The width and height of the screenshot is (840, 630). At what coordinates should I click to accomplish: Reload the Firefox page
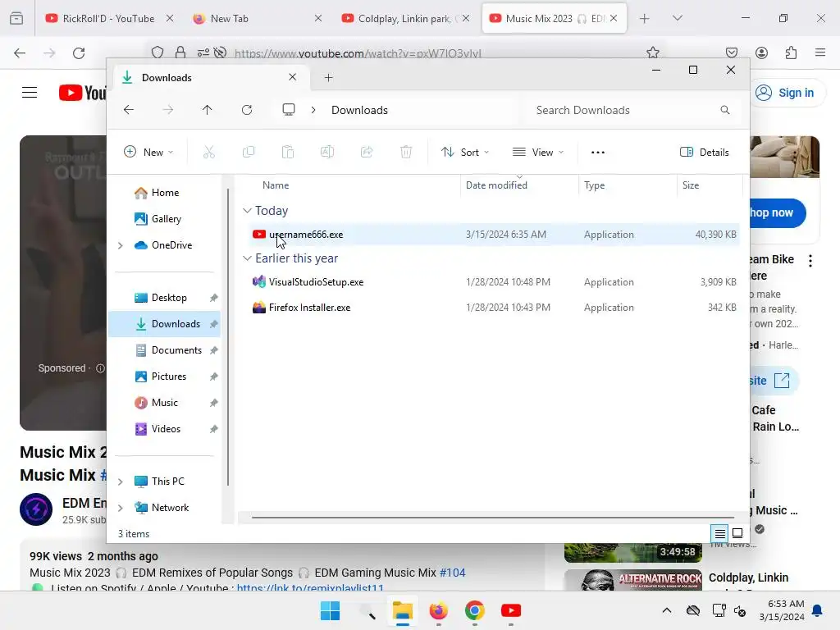click(x=79, y=53)
